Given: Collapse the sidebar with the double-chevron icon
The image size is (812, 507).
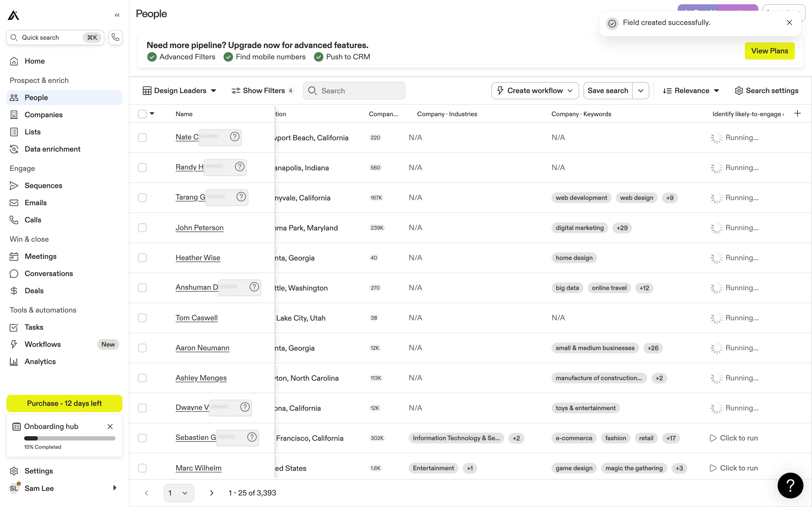Looking at the screenshot, I should point(117,15).
